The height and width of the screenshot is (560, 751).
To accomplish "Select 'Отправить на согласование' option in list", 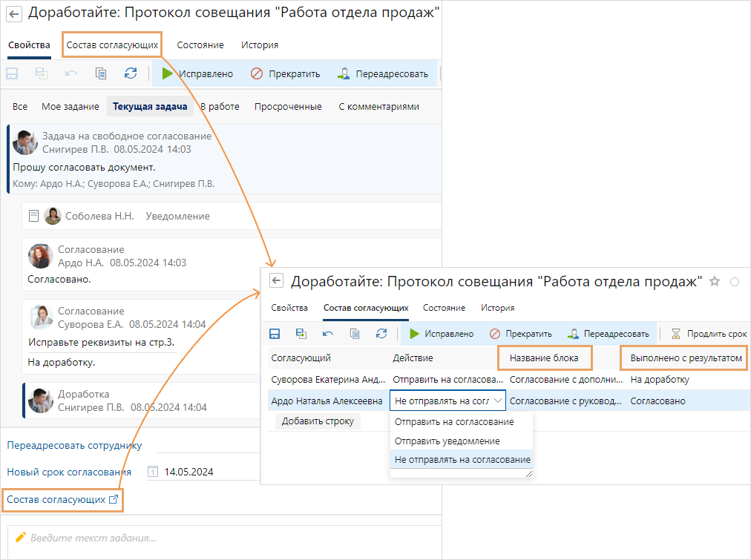I will point(454,421).
